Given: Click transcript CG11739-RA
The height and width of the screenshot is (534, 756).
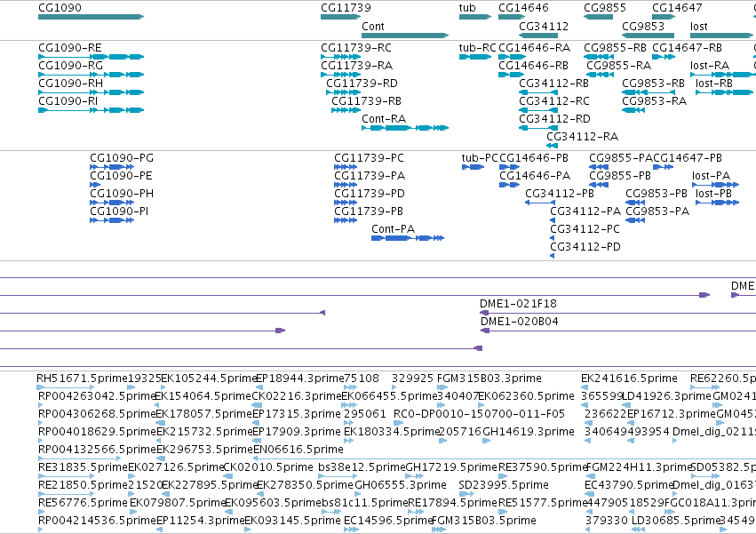Looking at the screenshot, I should (x=340, y=75).
